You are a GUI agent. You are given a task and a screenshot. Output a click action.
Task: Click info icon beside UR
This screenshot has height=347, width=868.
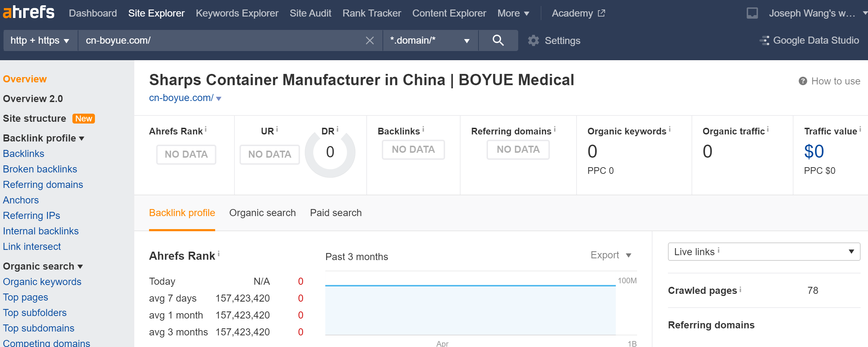click(x=277, y=129)
